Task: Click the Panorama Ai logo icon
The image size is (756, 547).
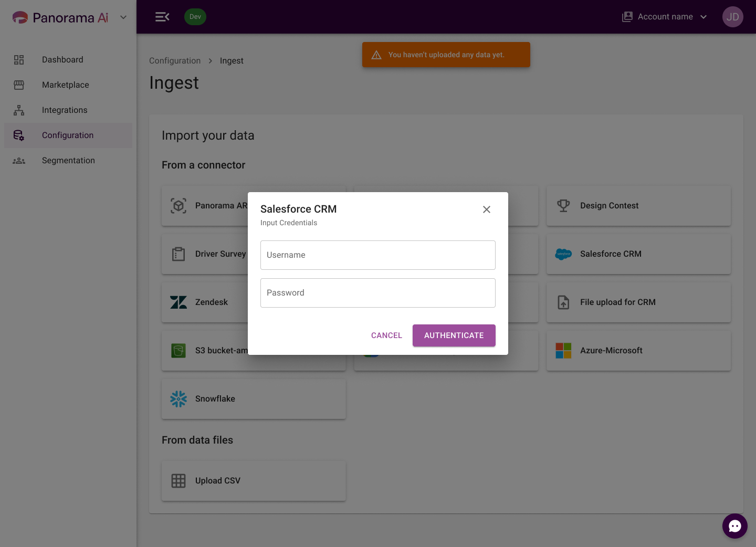Action: coord(20,17)
